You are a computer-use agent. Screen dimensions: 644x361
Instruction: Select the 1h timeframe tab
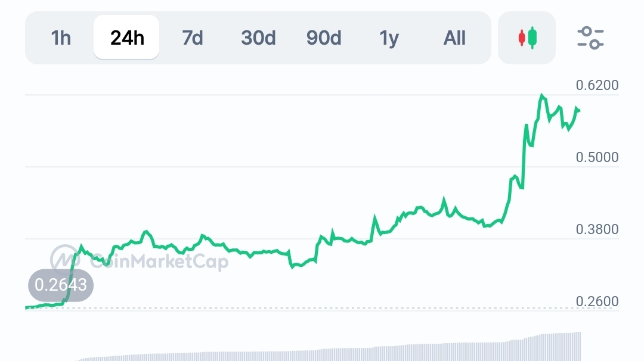click(x=61, y=38)
